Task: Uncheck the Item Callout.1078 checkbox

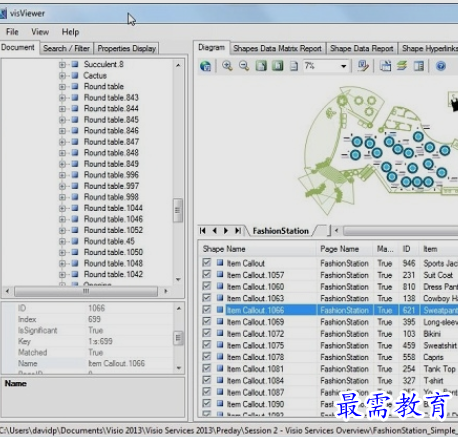Action: click(x=207, y=356)
